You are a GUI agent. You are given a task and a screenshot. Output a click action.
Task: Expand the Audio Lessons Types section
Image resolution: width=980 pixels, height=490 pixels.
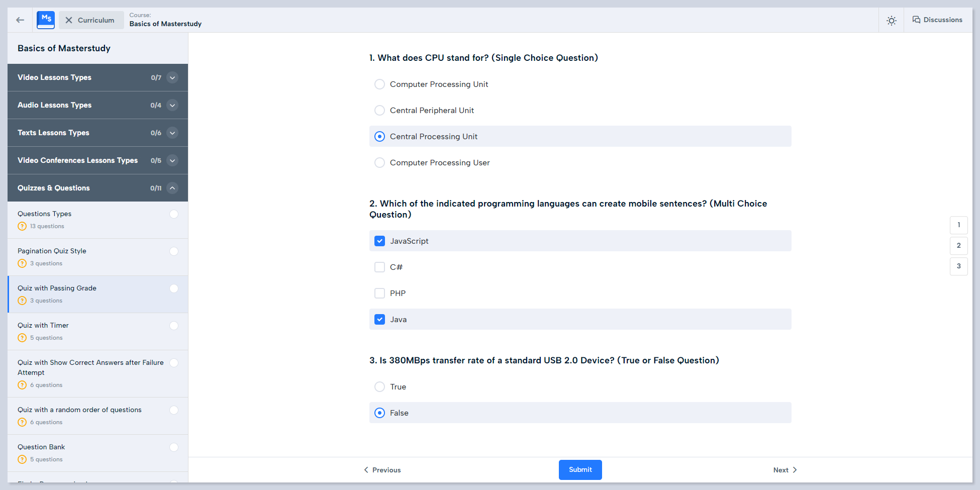pyautogui.click(x=172, y=105)
